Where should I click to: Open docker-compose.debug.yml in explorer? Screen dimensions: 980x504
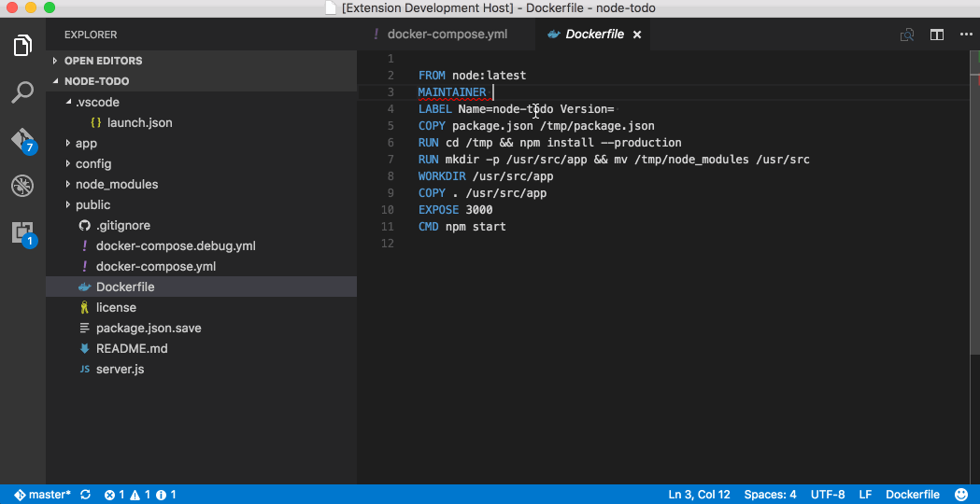click(201, 246)
